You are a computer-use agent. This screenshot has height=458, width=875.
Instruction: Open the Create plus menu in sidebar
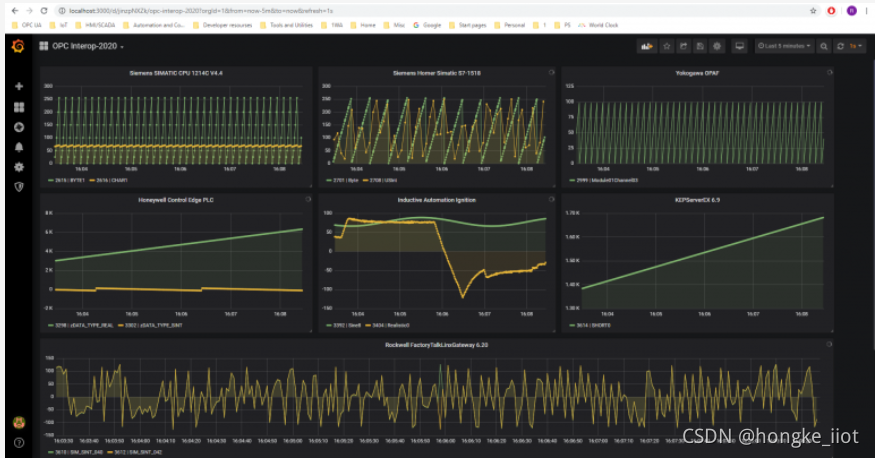pyautogui.click(x=19, y=86)
